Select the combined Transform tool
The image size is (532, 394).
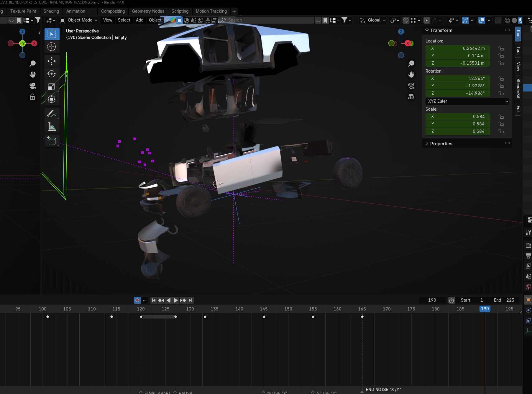[x=52, y=99]
